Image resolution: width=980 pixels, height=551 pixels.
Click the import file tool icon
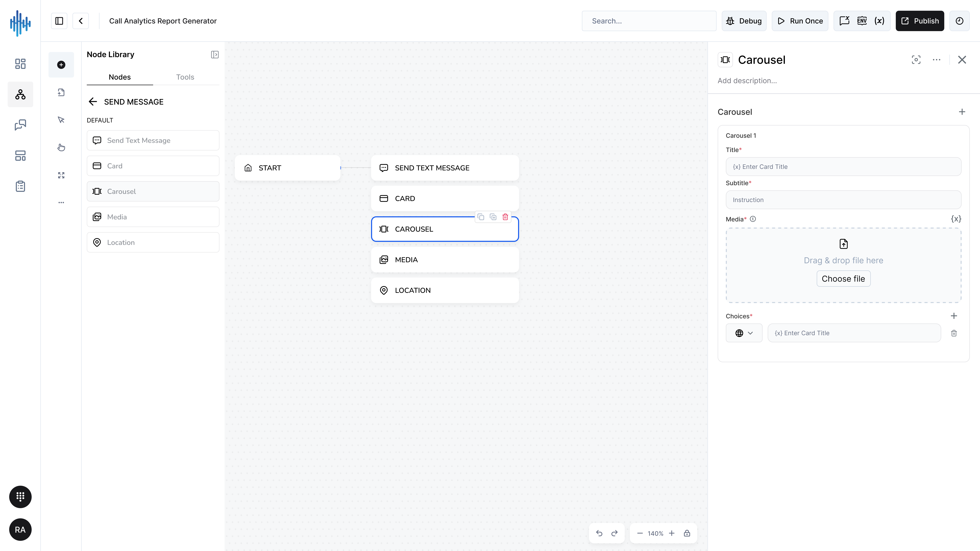tap(61, 92)
